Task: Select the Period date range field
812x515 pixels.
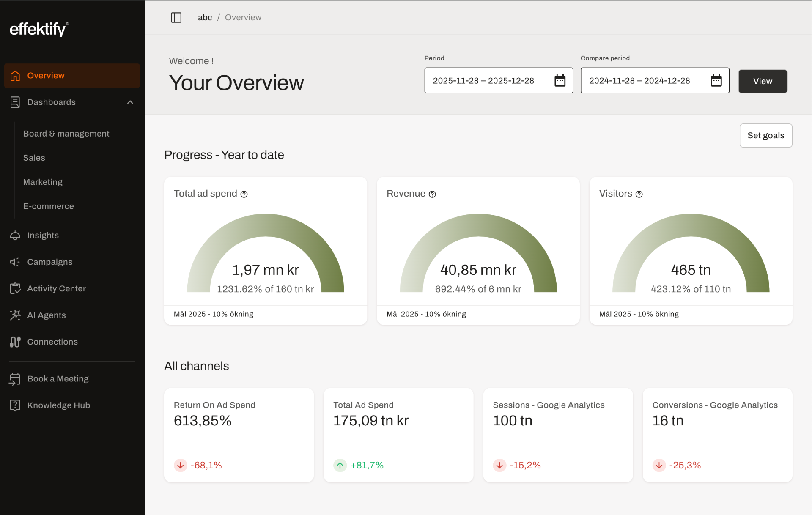Action: coord(483,80)
